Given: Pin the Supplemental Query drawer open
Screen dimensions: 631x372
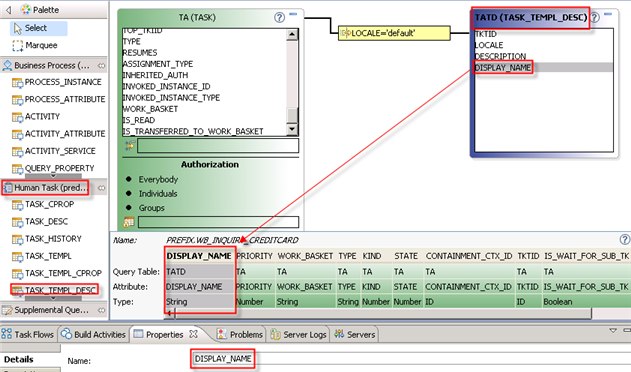Looking at the screenshot, I should tap(101, 310).
